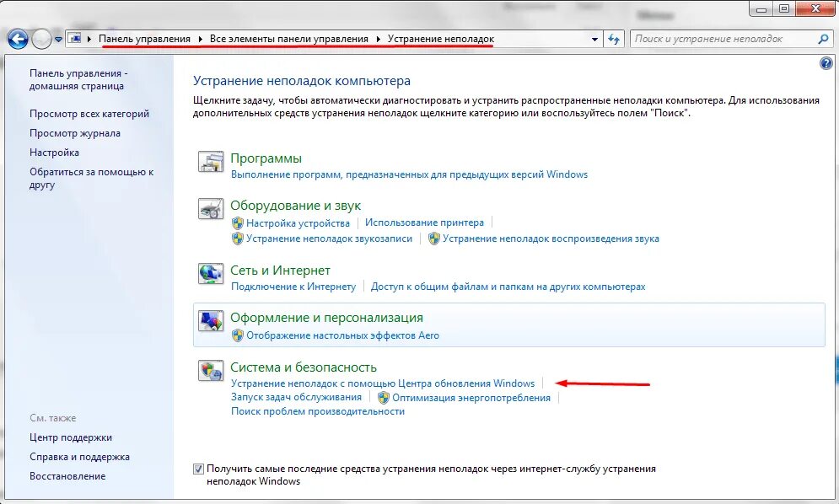This screenshot has width=839, height=504.
Task: Expand the arrow after Панель управления breadcrumb
Action: pyautogui.click(x=200, y=39)
